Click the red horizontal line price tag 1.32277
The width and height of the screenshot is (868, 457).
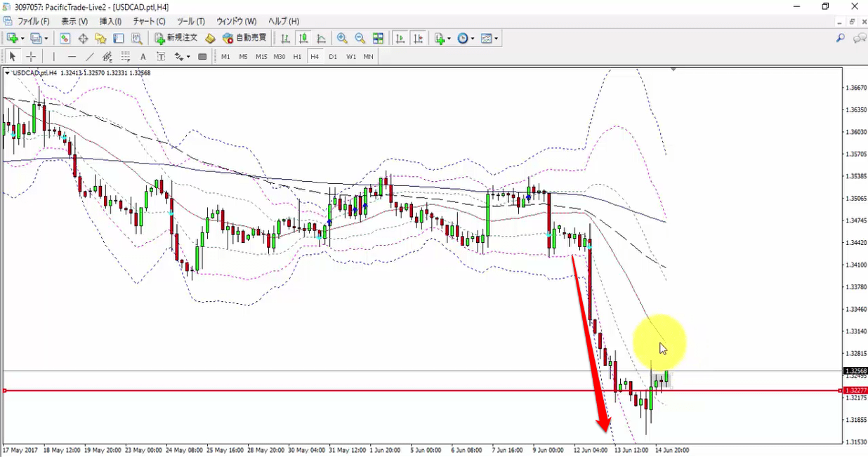pos(855,390)
